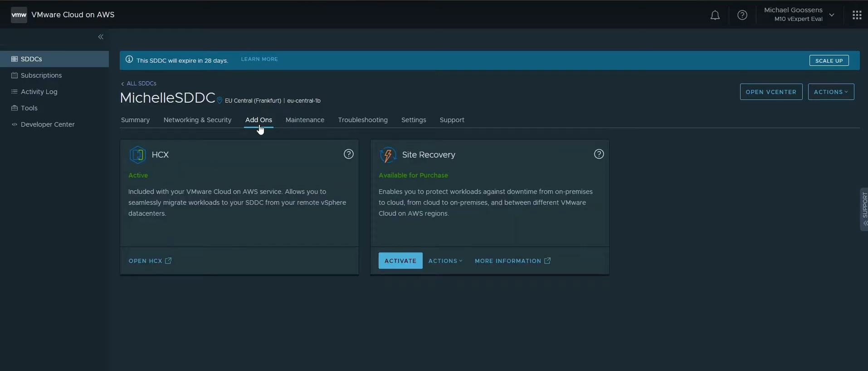Viewport: 868px width, 371px height.
Task: Click the Available for Purchase status
Action: 413,175
